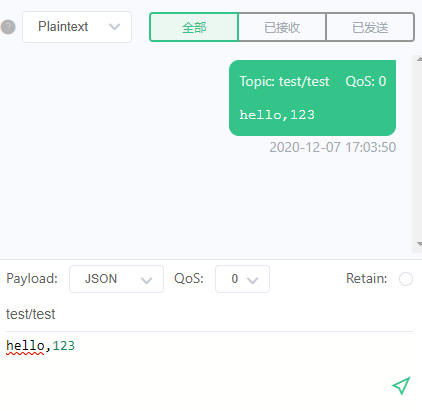Click the Topic: test/test text in bubble
422x411 pixels.
[284, 81]
